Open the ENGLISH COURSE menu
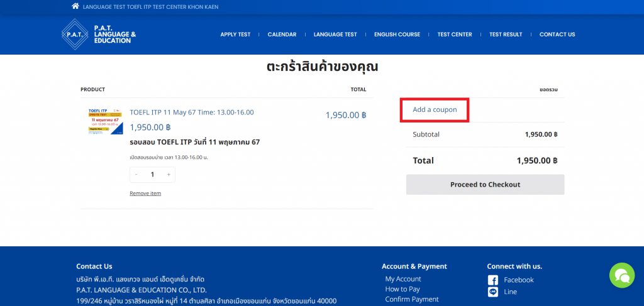This screenshot has width=644, height=306. (x=397, y=35)
